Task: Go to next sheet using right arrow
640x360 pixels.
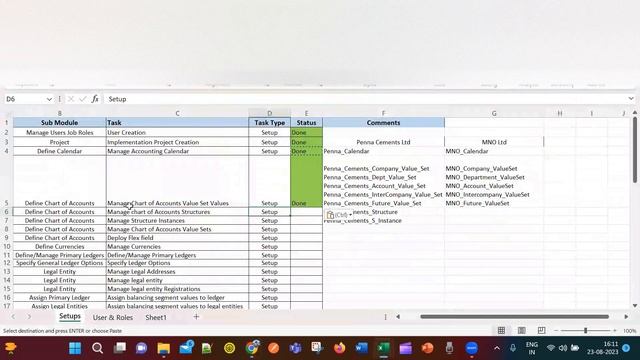Action: [x=29, y=317]
